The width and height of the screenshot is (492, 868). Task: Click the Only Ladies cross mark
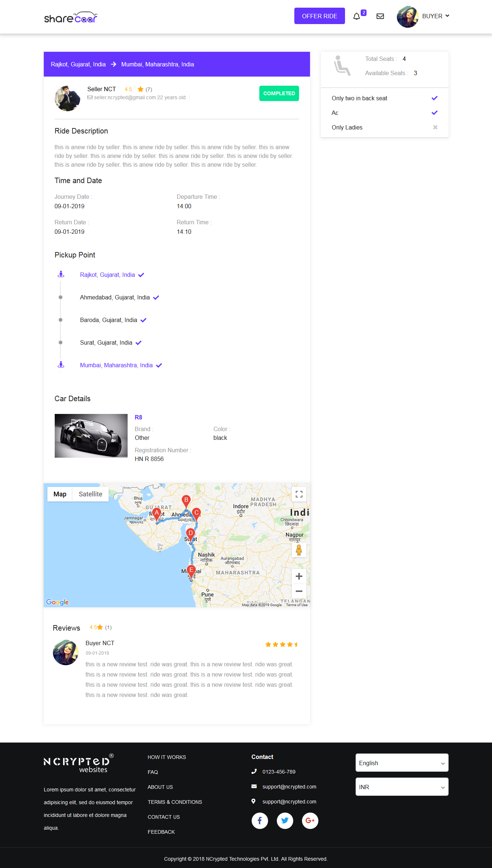click(x=435, y=127)
